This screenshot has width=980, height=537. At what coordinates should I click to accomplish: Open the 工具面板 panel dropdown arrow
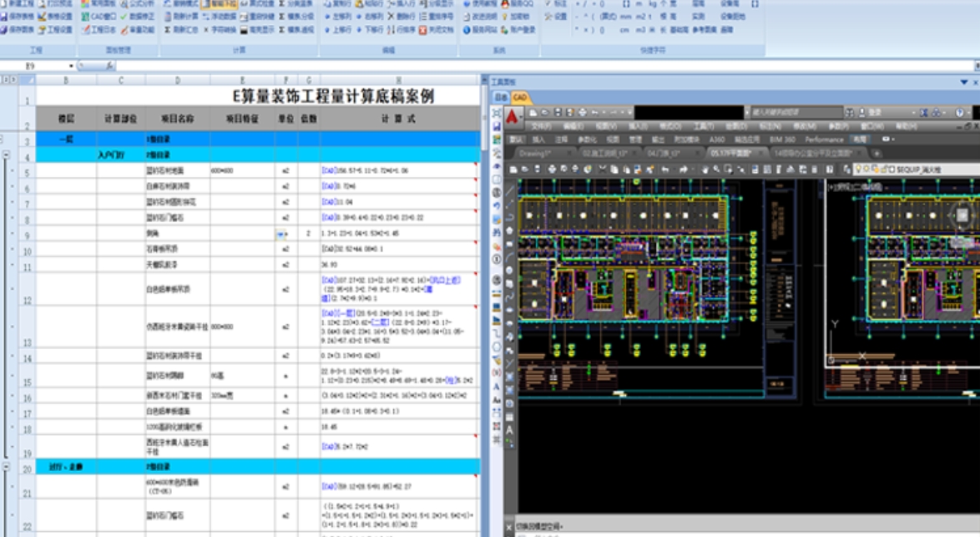964,82
